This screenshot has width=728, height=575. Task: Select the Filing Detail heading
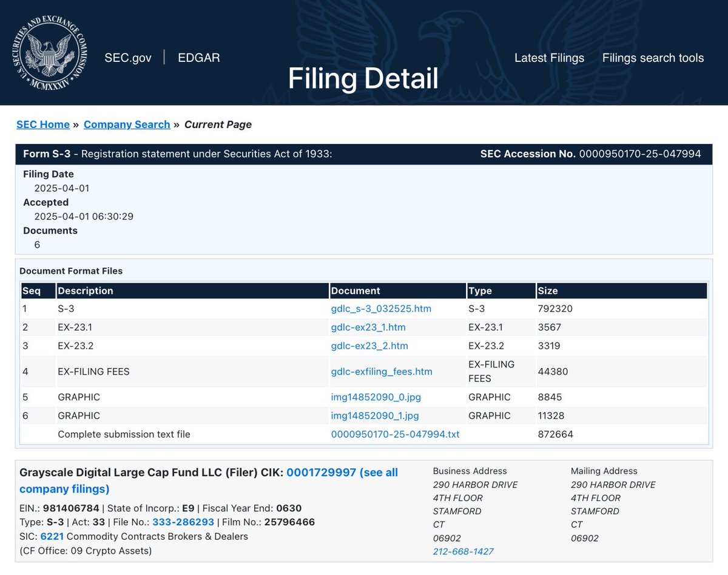[363, 78]
